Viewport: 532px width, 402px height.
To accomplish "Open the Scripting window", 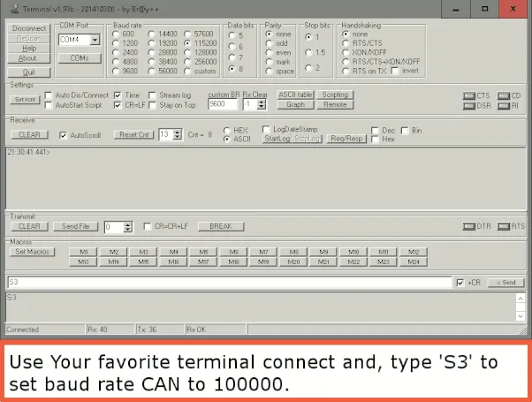I will (335, 95).
